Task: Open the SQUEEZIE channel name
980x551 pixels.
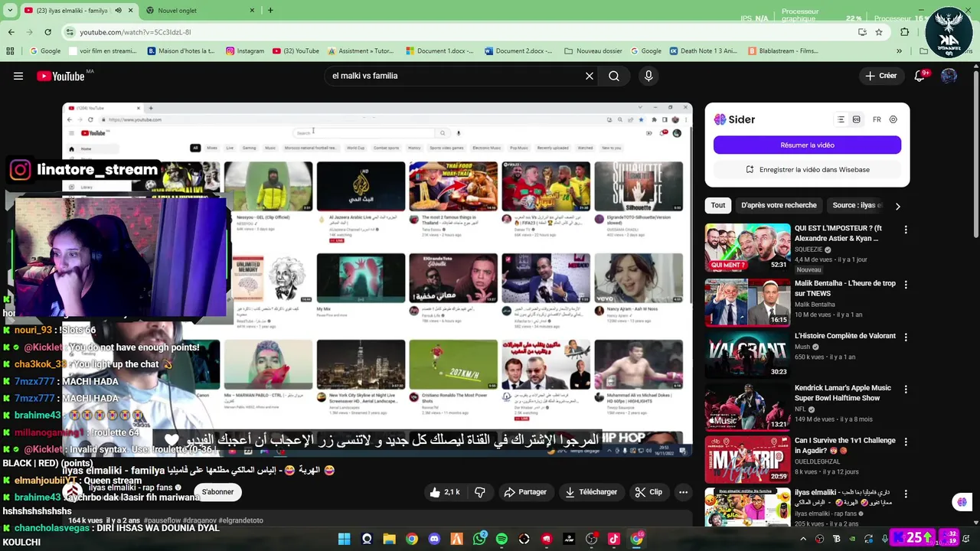Action: 808,249
